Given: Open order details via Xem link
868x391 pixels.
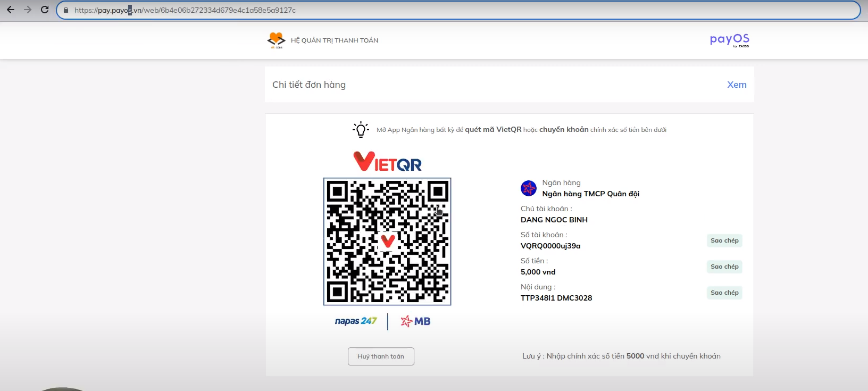Looking at the screenshot, I should (737, 85).
